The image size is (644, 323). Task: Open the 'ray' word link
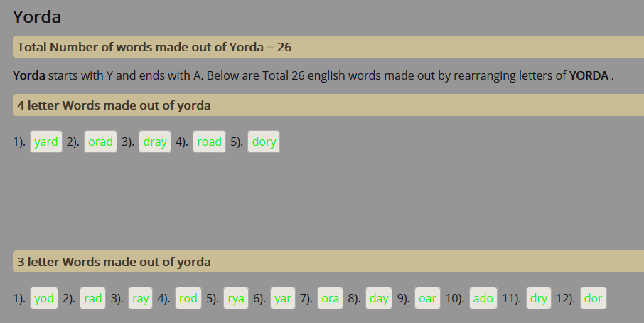point(141,298)
